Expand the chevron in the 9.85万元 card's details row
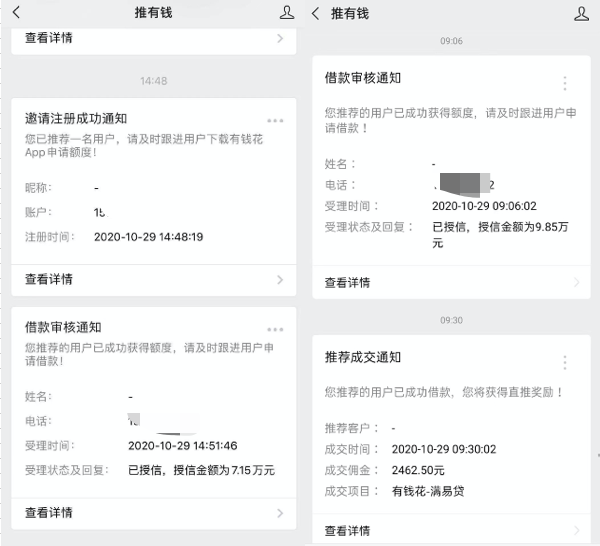Image resolution: width=600 pixels, height=546 pixels. click(x=577, y=283)
